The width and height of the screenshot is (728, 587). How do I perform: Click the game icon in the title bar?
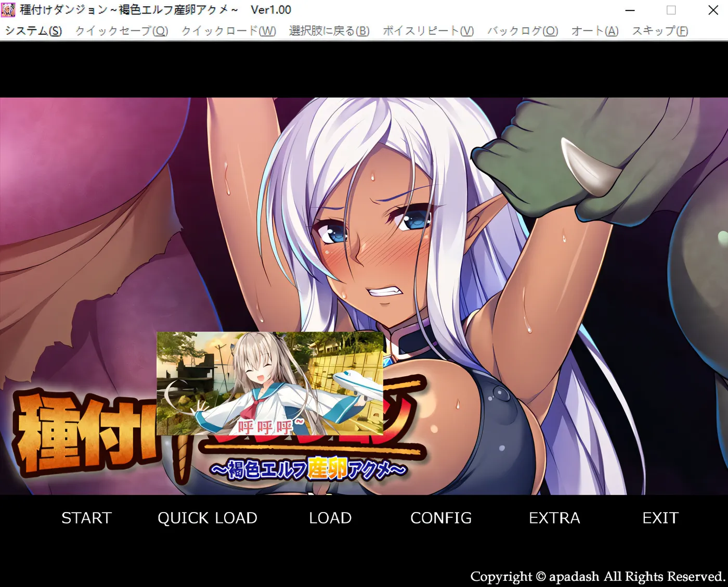point(8,9)
